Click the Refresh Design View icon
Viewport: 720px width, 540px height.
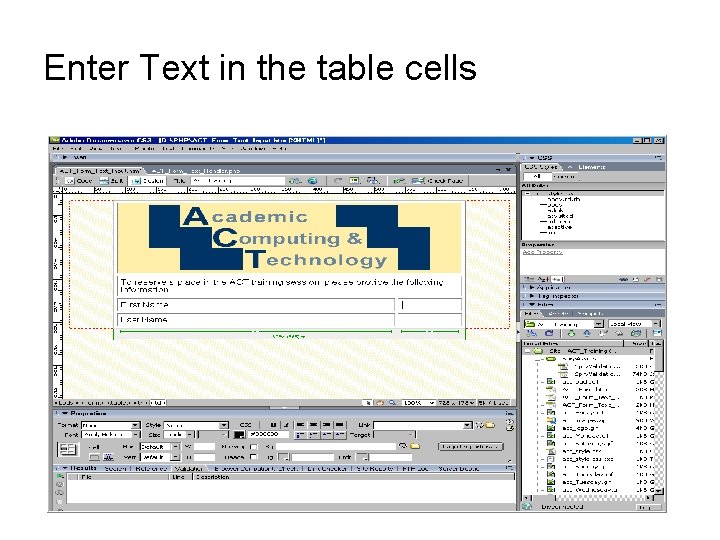click(x=338, y=181)
